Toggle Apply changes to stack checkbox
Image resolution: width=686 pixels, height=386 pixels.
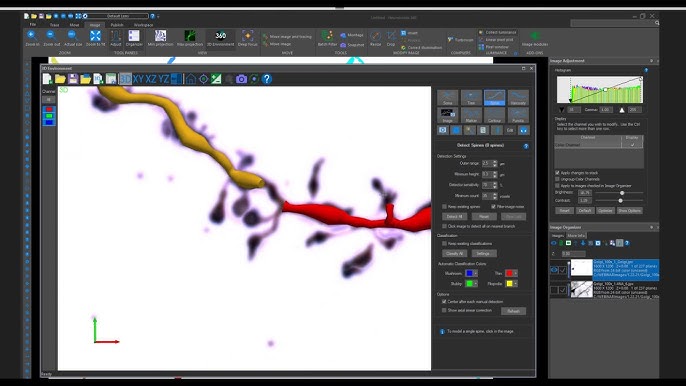click(x=557, y=173)
